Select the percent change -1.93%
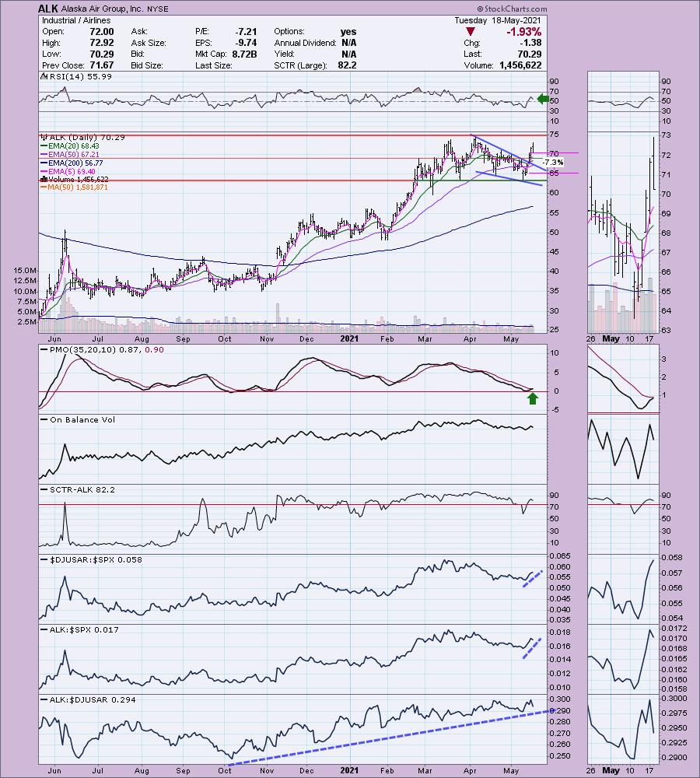Image resolution: width=700 pixels, height=778 pixels. [524, 32]
